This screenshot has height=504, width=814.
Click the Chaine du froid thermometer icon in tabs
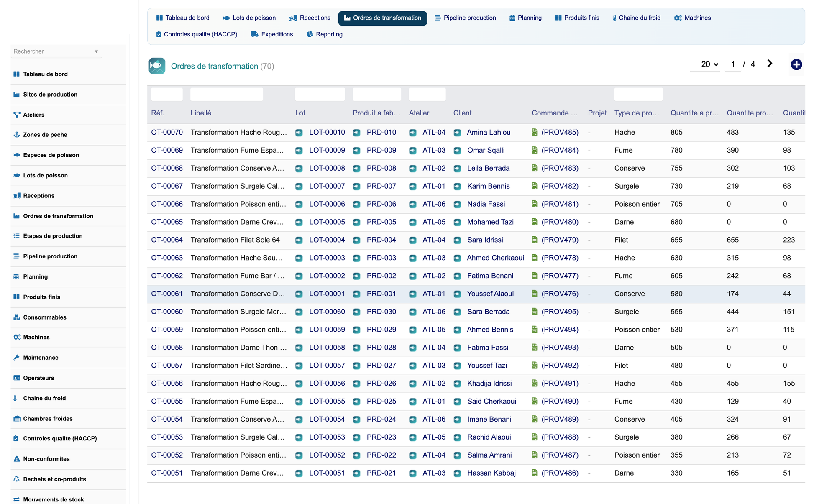[614, 18]
